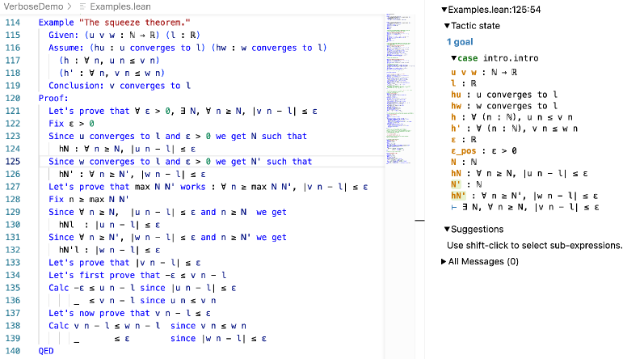
Task: Click 'Let's first prove that' line 134
Action: coord(104,275)
